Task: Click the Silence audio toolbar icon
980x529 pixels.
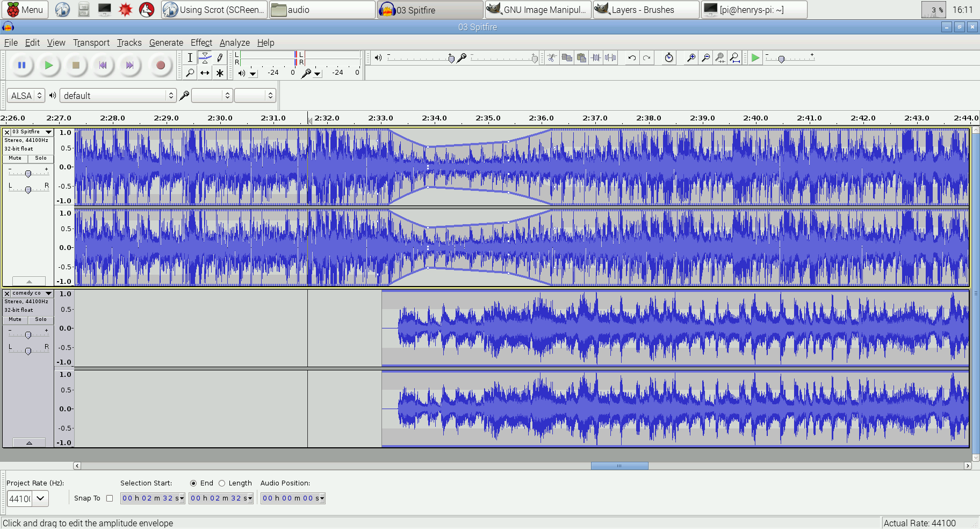Action: click(610, 58)
